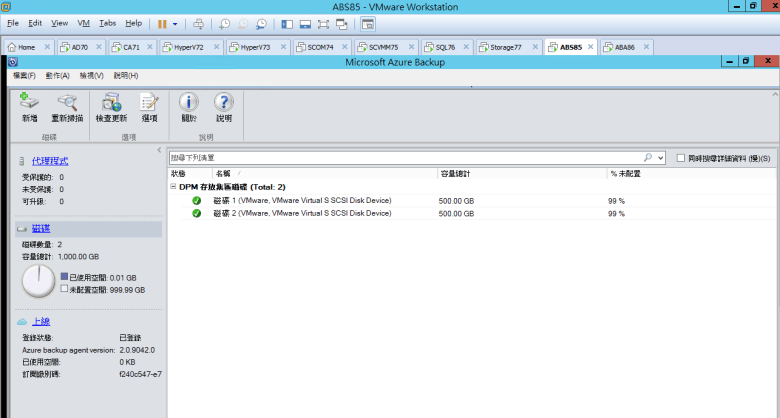Viewport: 780px width, 418px height.
Task: Open the search box dropdown arrow
Action: coord(660,158)
